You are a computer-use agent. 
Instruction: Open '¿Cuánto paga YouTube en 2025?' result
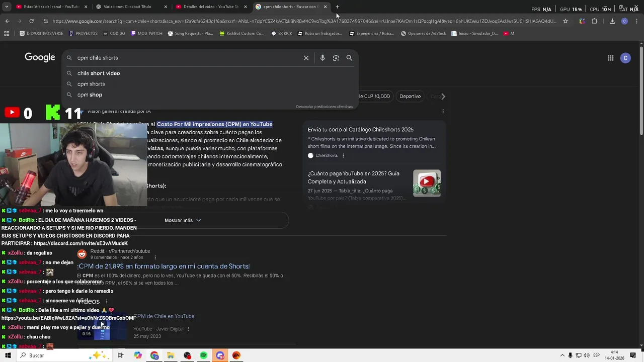click(354, 177)
